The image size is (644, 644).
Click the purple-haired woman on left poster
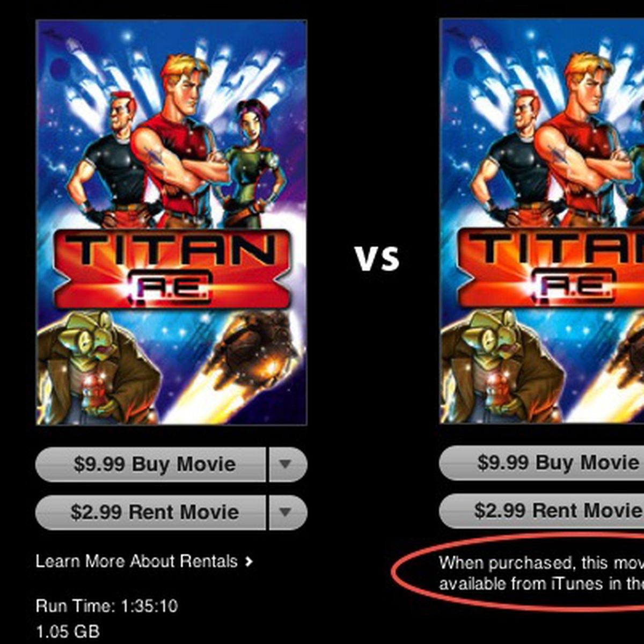(252, 161)
